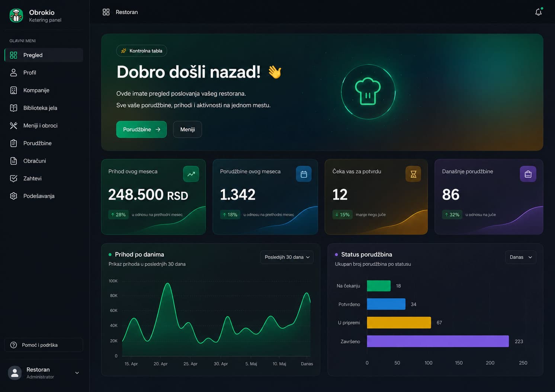Click the Obrokio chef logo icon
Screen dimensions: 555x392
point(16,16)
